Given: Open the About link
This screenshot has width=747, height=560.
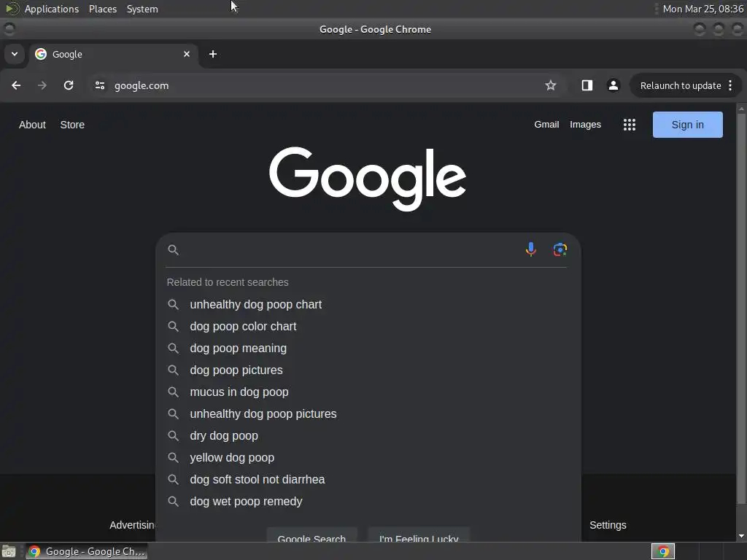Looking at the screenshot, I should pos(32,125).
